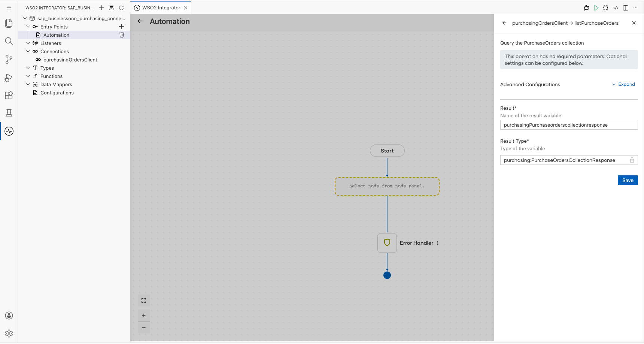Select the WSO2 Integrator activity icon
Image resolution: width=644 pixels, height=344 pixels.
click(9, 131)
